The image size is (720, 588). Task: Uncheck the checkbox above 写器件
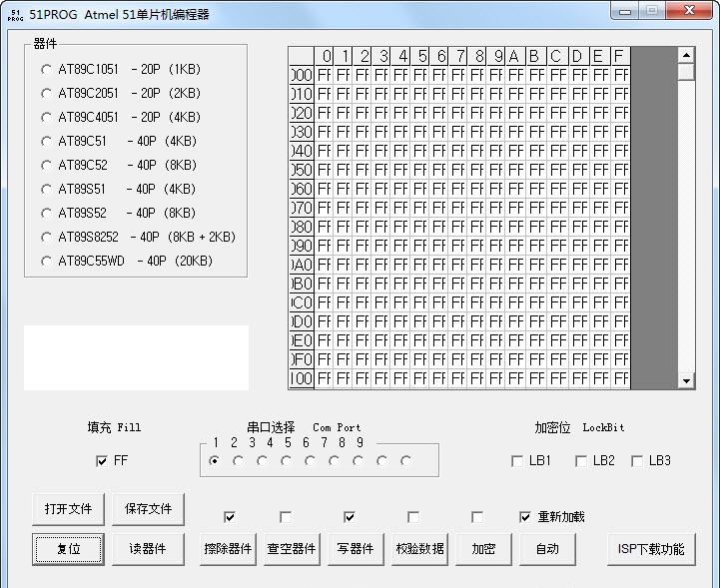coord(349,517)
